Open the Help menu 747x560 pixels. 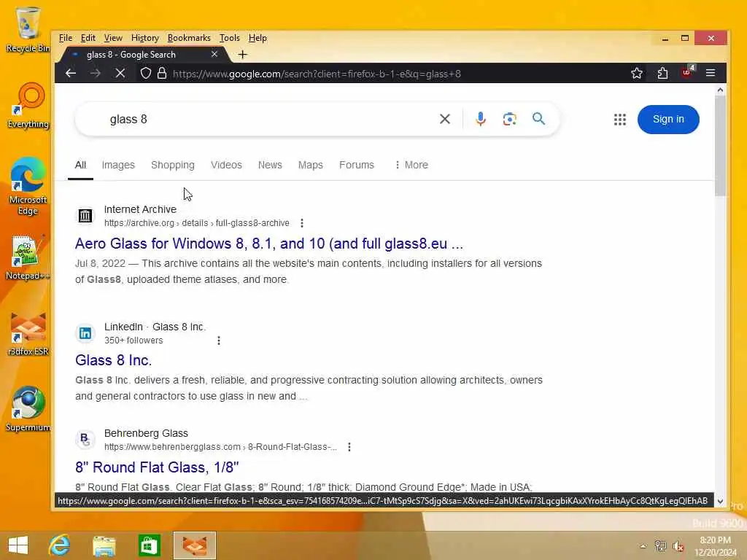click(258, 38)
